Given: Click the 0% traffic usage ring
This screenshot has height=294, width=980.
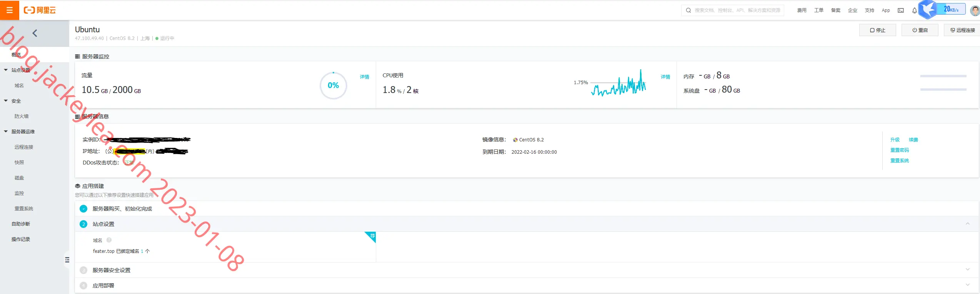Looking at the screenshot, I should 333,85.
